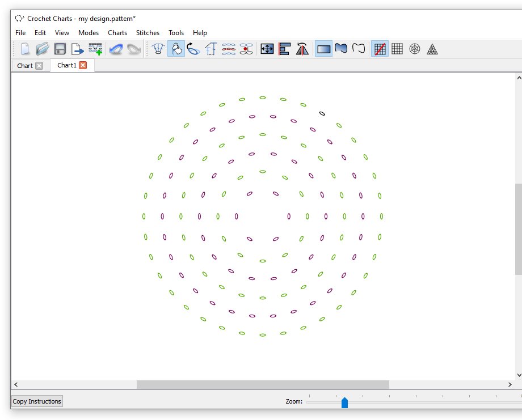Click the Zoom slider handle
The image size is (522, 420).
344,402
